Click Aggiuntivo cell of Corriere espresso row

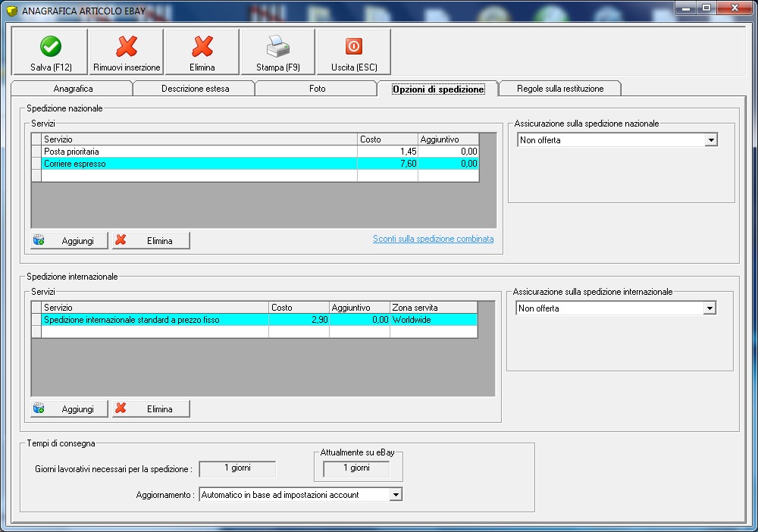coord(448,164)
